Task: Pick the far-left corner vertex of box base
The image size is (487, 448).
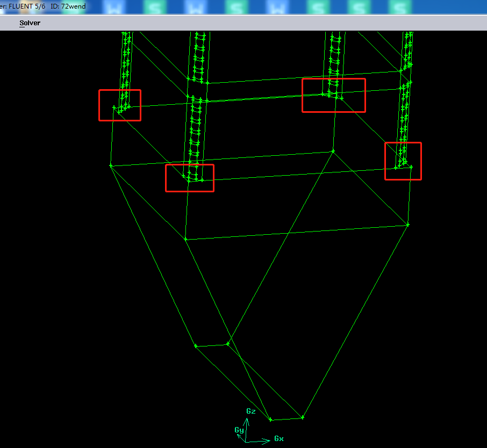Action: point(111,165)
